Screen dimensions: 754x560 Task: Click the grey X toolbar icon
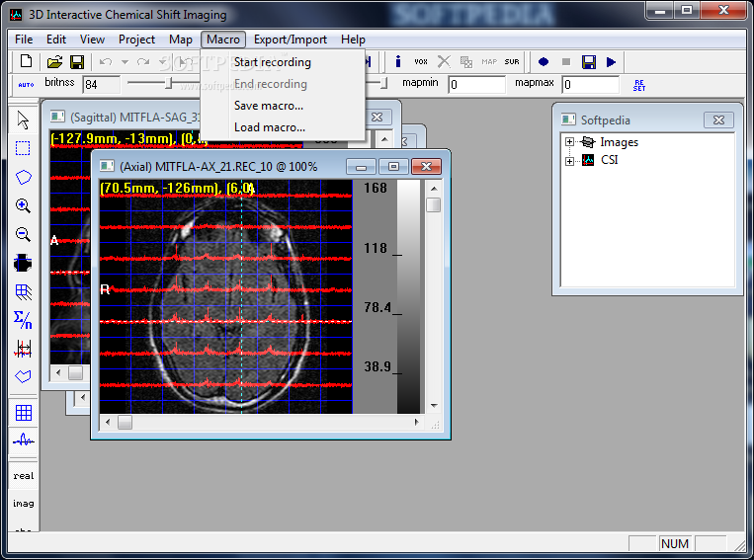(444, 61)
